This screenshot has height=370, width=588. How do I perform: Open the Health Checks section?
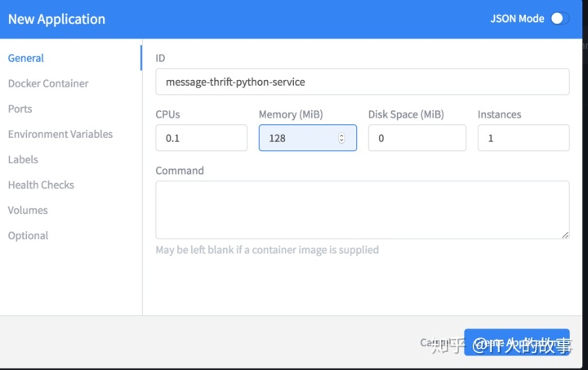tap(41, 185)
